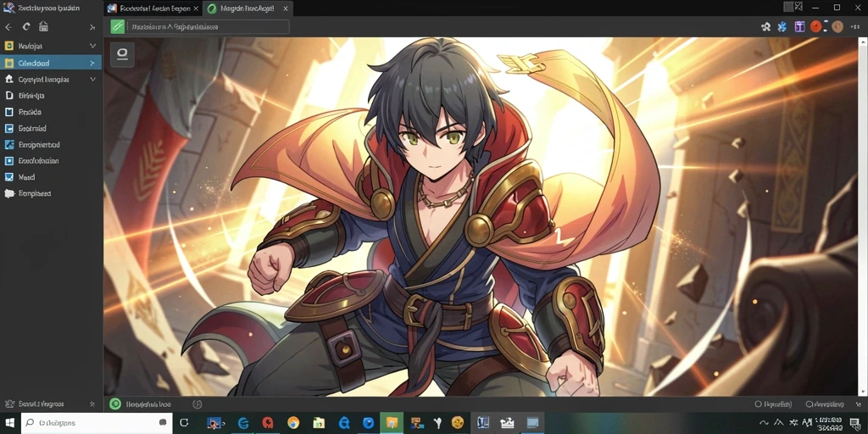Open the notification center icon on the taskbar
Viewport: 868px width, 434px height.
click(856, 424)
